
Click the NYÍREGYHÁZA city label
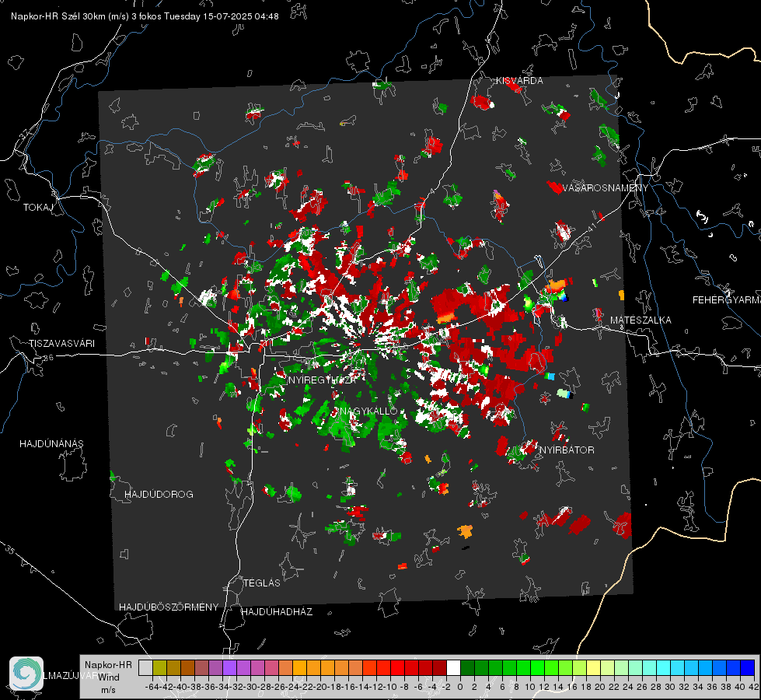(322, 380)
